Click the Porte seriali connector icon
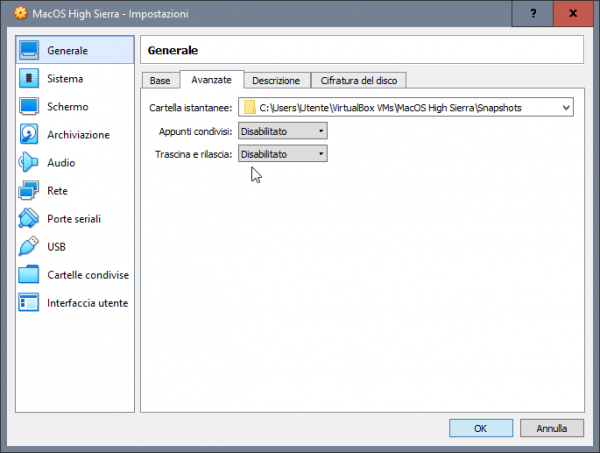 [29, 218]
